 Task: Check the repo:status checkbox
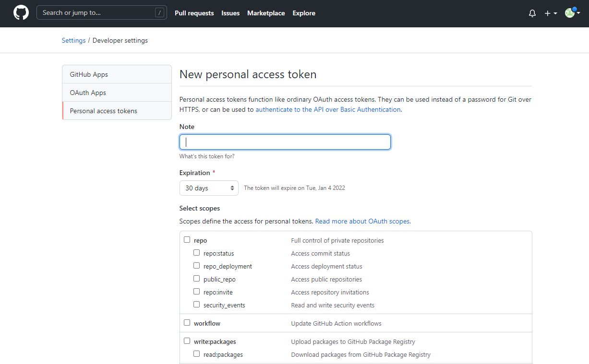[197, 253]
